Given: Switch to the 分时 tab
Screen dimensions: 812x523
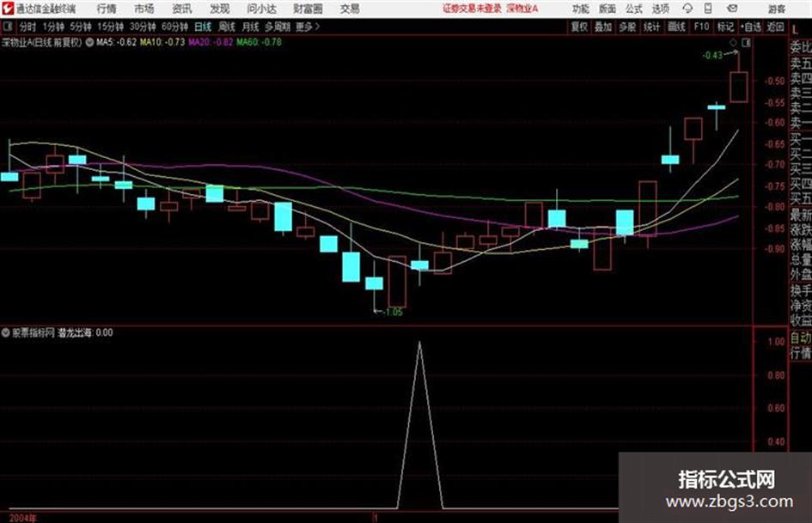Looking at the screenshot, I should click(x=27, y=27).
